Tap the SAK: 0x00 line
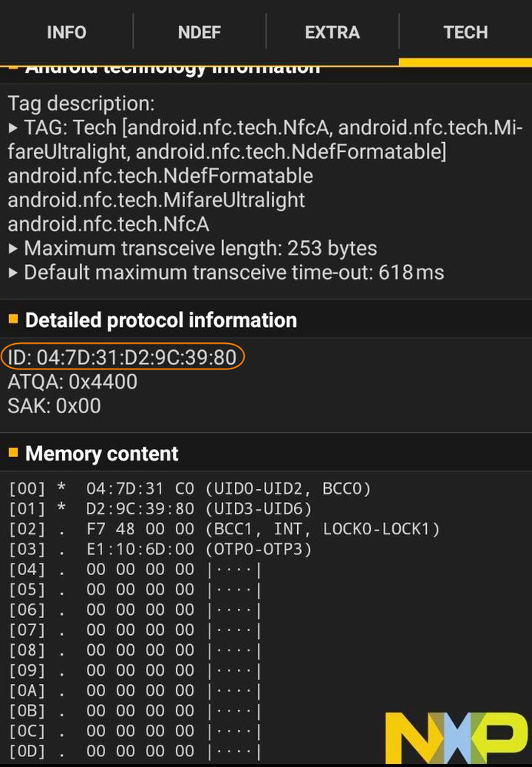The image size is (532, 767). (55, 405)
